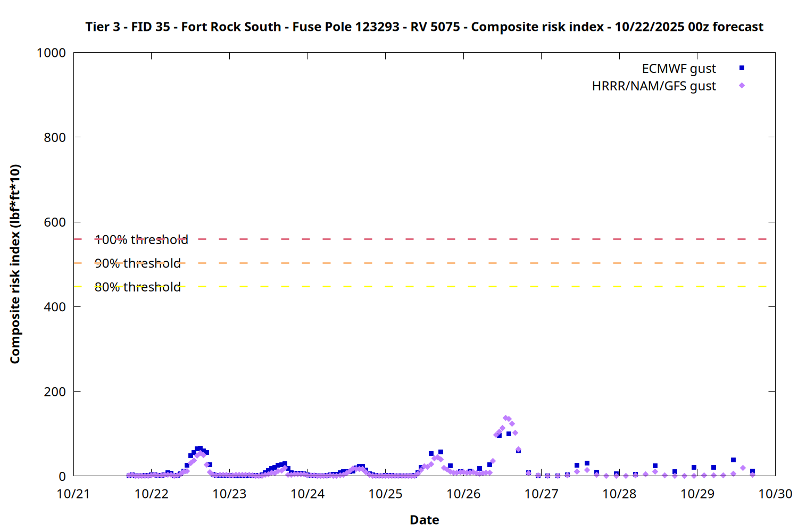Screen dimensions: 798x532
Task: Click the Composite risk index y-axis label
Action: (x=15, y=264)
